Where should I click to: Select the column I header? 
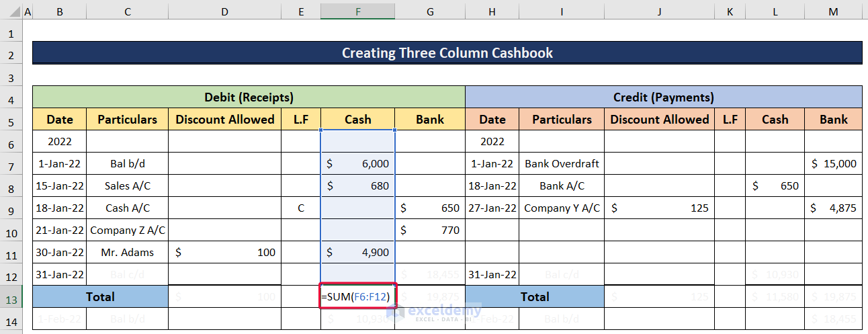562,11
